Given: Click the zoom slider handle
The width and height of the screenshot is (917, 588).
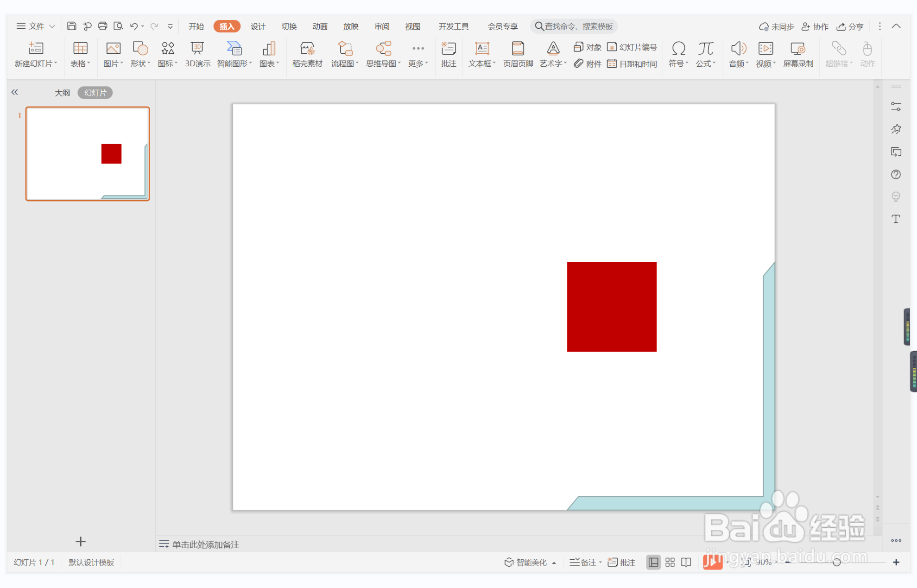Looking at the screenshot, I should 836,562.
